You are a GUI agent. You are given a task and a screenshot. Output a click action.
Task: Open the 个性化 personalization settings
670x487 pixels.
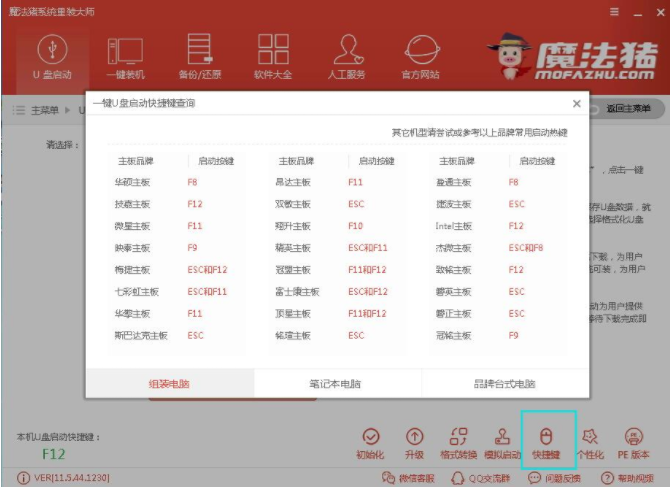coord(590,442)
